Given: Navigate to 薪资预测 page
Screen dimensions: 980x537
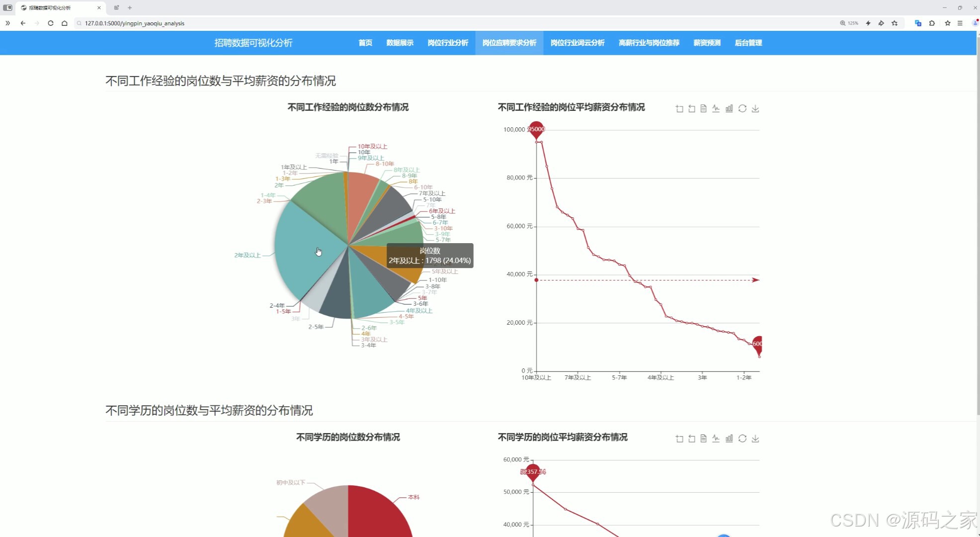Looking at the screenshot, I should 707,43.
